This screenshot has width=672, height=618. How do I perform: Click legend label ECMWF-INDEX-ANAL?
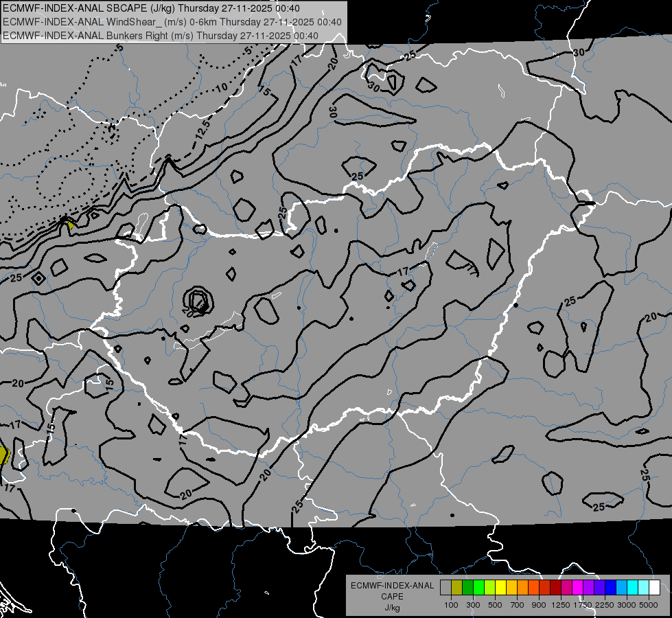392,586
